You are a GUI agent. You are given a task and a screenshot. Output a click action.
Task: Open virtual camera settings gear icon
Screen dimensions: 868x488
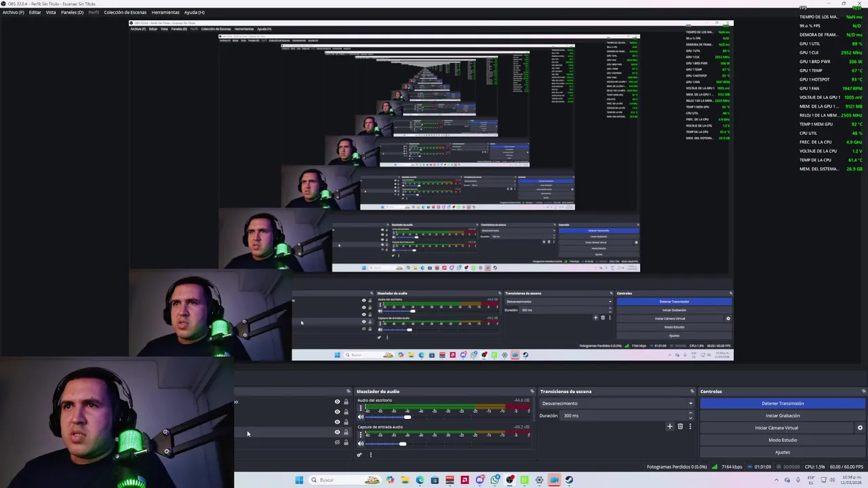click(x=860, y=428)
